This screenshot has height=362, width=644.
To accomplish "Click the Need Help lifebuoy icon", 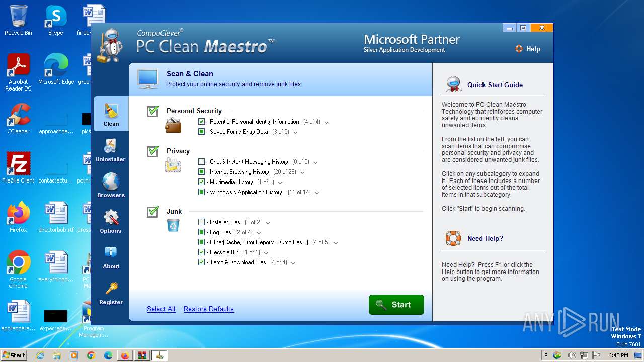I will click(x=453, y=238).
